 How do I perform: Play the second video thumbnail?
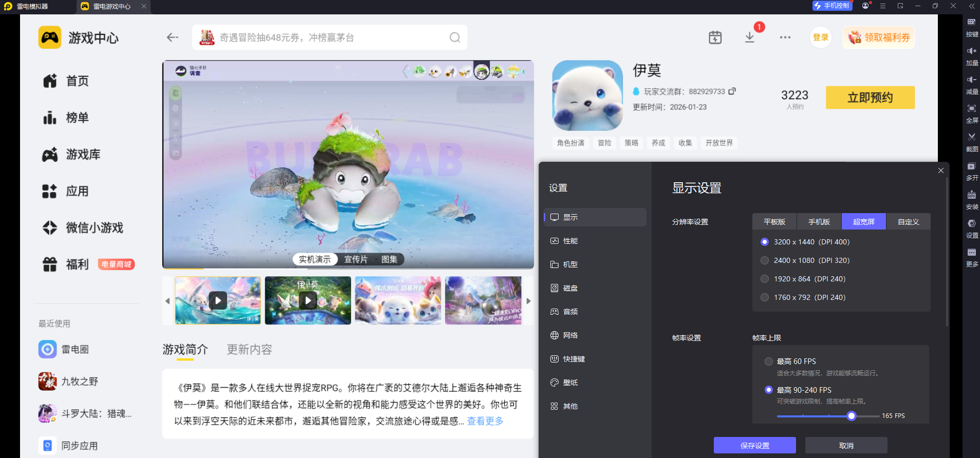pos(308,300)
